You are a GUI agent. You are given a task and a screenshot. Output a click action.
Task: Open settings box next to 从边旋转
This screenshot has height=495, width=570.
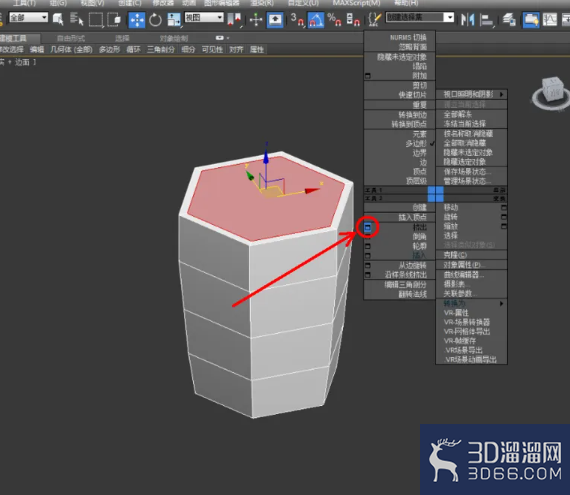tap(368, 265)
